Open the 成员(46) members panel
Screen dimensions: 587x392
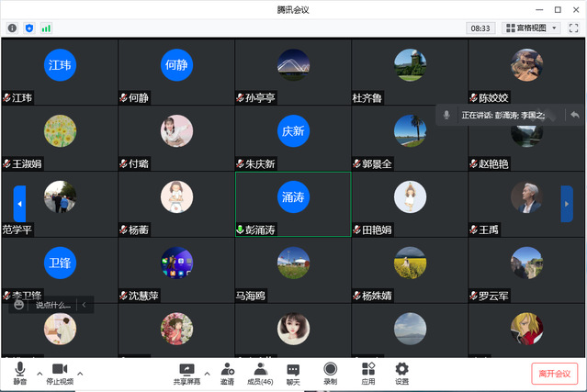tap(261, 372)
